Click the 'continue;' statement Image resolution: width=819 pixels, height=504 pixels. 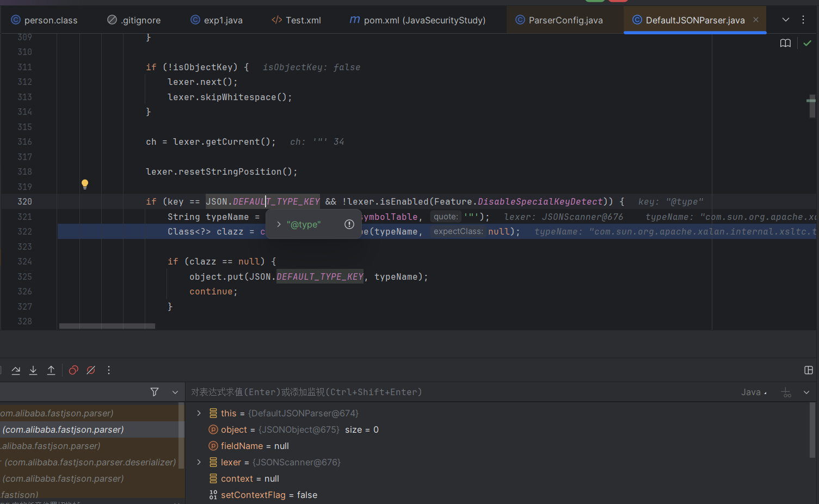click(213, 291)
